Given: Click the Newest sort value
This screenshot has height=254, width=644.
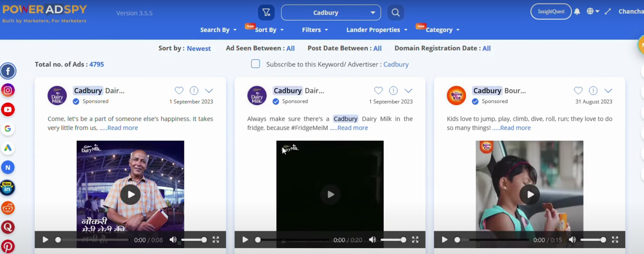Looking at the screenshot, I should [x=199, y=48].
